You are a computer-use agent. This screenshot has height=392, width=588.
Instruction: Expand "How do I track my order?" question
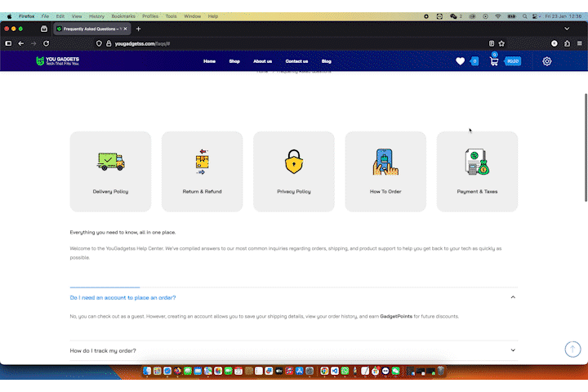103,350
